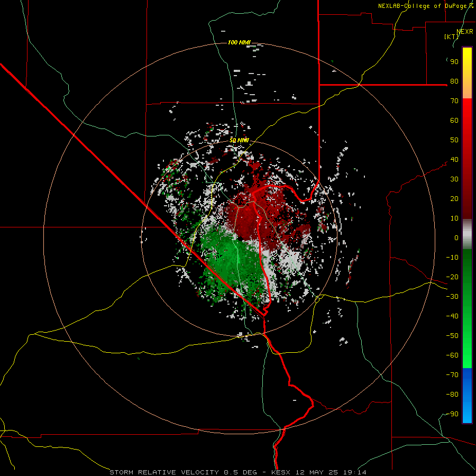Click the '-60' value on velocity scale
This screenshot has height=476, width=476.
pos(452,355)
